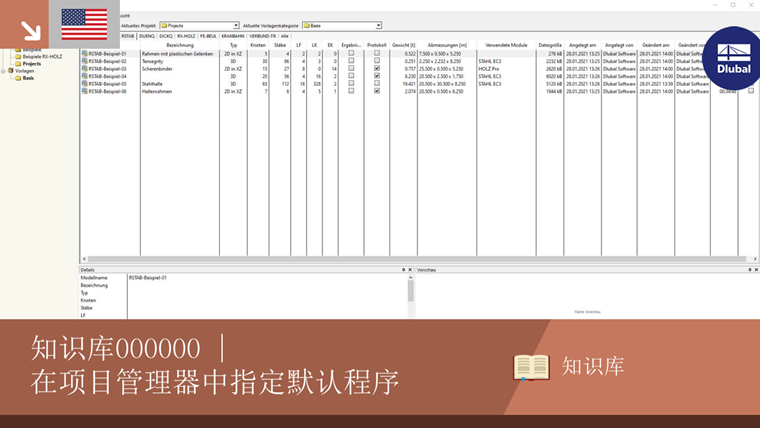
Task: Sort by Typ column header
Action: 234,45
